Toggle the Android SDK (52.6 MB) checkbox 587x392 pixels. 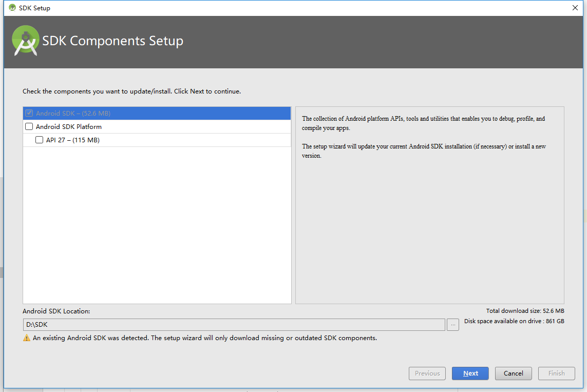pos(29,113)
